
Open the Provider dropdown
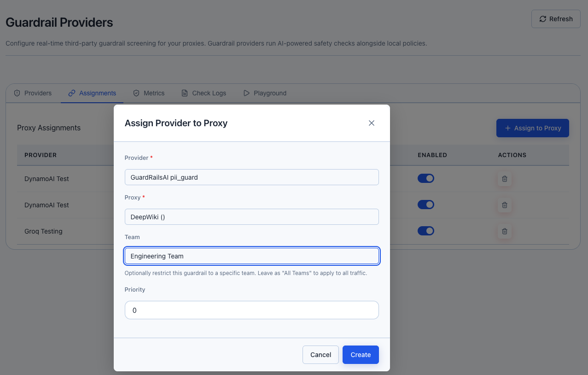click(x=251, y=177)
